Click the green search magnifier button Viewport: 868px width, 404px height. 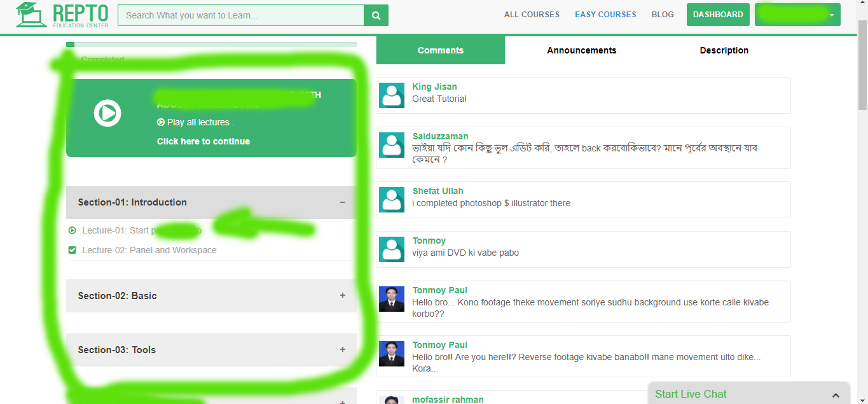(376, 15)
